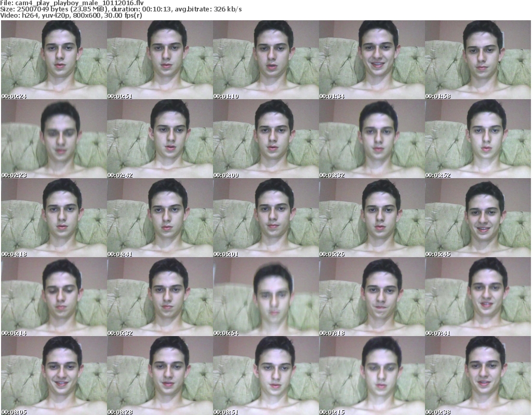Image resolution: width=532 pixels, height=415 pixels.
Task: Open the frame stamped 00:02:42
Action: point(160,139)
